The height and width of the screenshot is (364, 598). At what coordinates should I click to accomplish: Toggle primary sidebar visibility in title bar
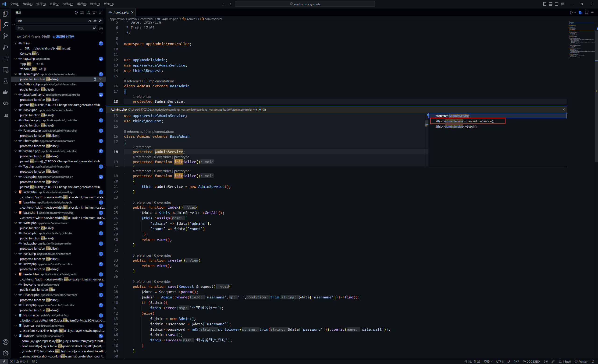(x=544, y=4)
